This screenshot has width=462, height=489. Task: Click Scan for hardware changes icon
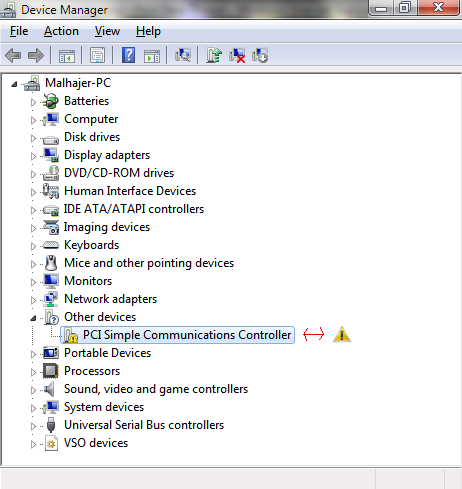point(183,55)
